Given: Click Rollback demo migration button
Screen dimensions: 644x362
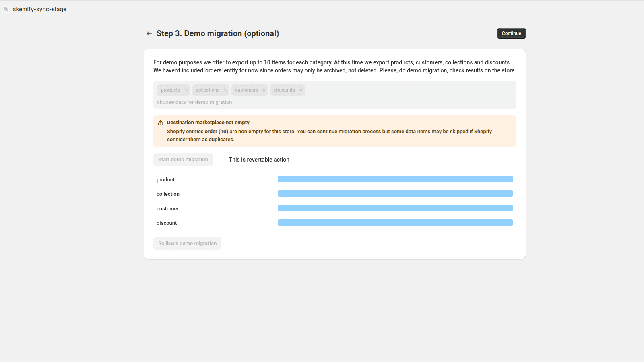Looking at the screenshot, I should 187,243.
